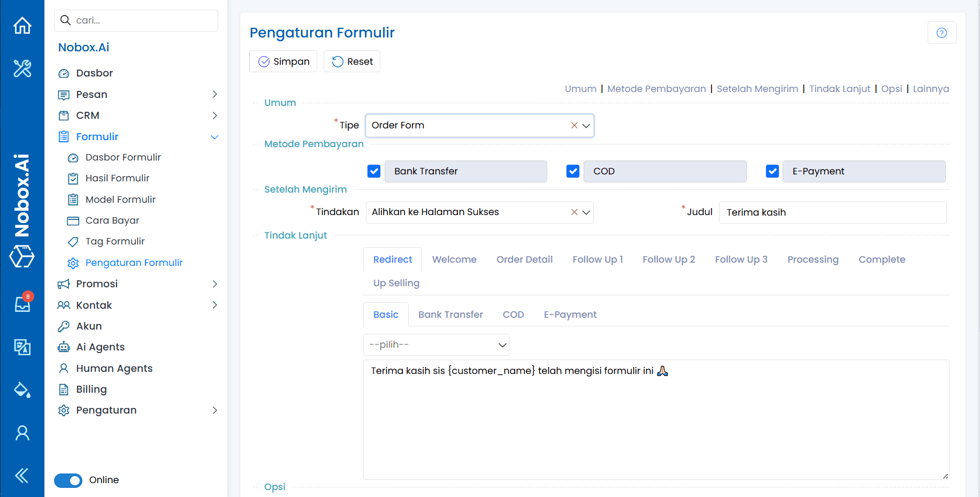
Task: Click the Simpan button
Action: [283, 61]
